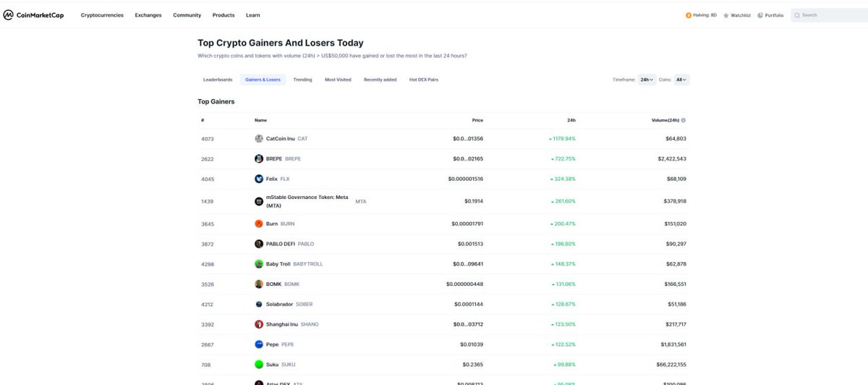Screen dimensions: 868x385
Task: Switch to the Recently added tab
Action: (x=380, y=80)
